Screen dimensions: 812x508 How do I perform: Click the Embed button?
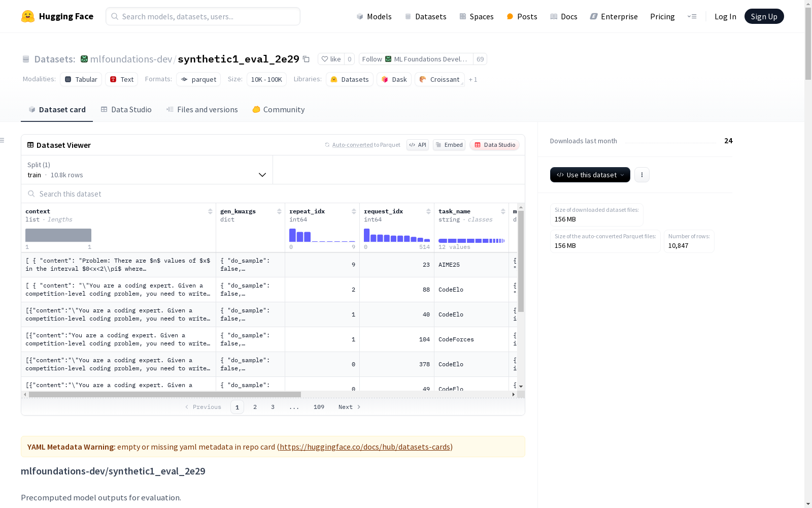click(449, 145)
